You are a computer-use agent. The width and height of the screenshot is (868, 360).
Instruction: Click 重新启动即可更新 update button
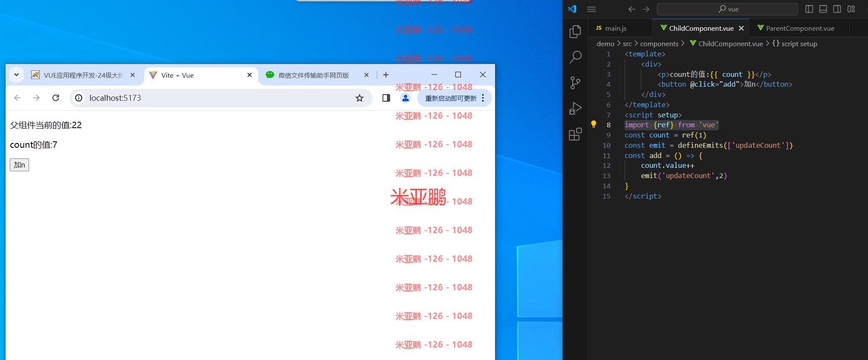pos(451,98)
